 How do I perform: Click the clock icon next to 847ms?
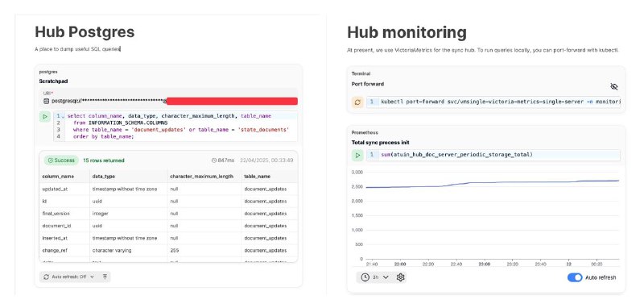[213, 160]
